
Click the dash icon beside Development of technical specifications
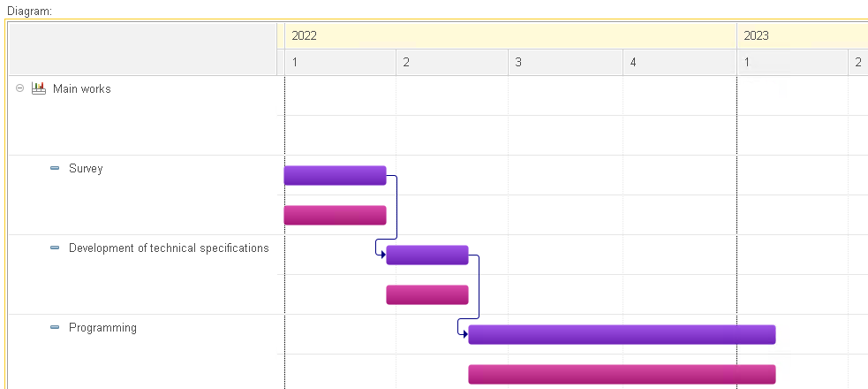coord(55,248)
